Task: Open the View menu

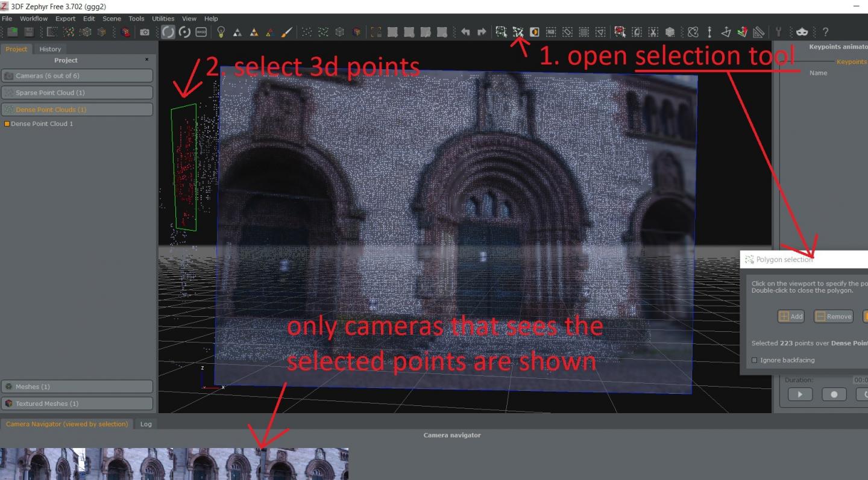Action: 189,19
